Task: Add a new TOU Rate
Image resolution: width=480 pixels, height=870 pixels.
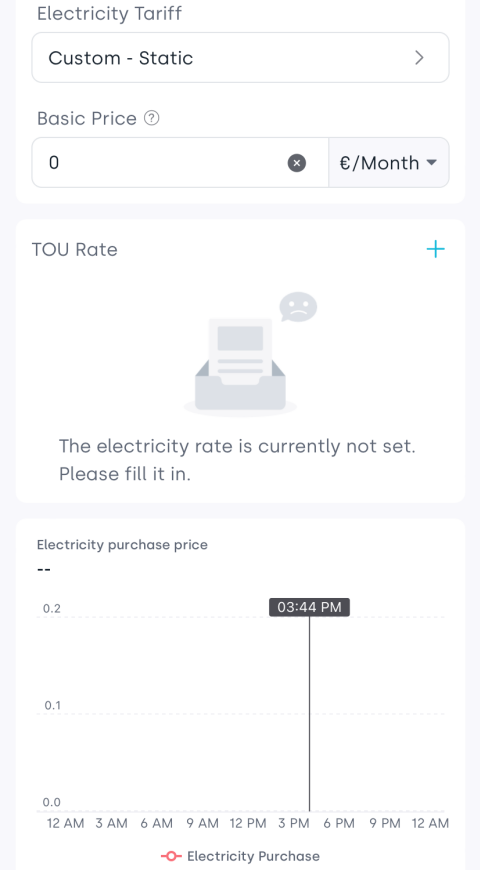Action: point(436,249)
